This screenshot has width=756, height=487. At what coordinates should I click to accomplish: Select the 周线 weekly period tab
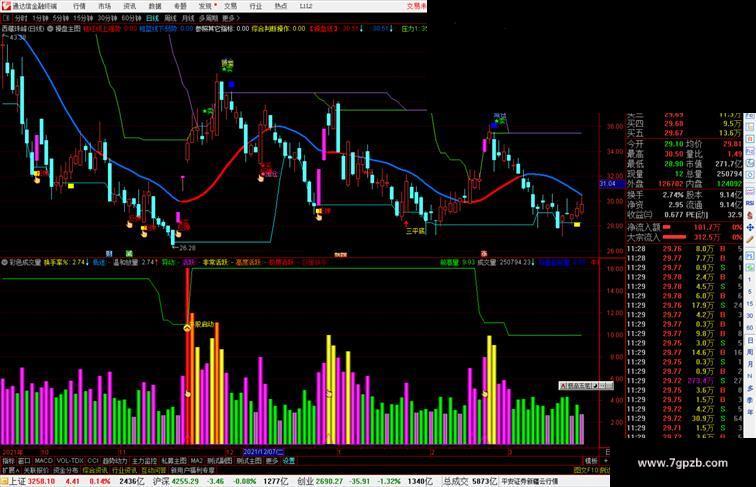[x=170, y=18]
